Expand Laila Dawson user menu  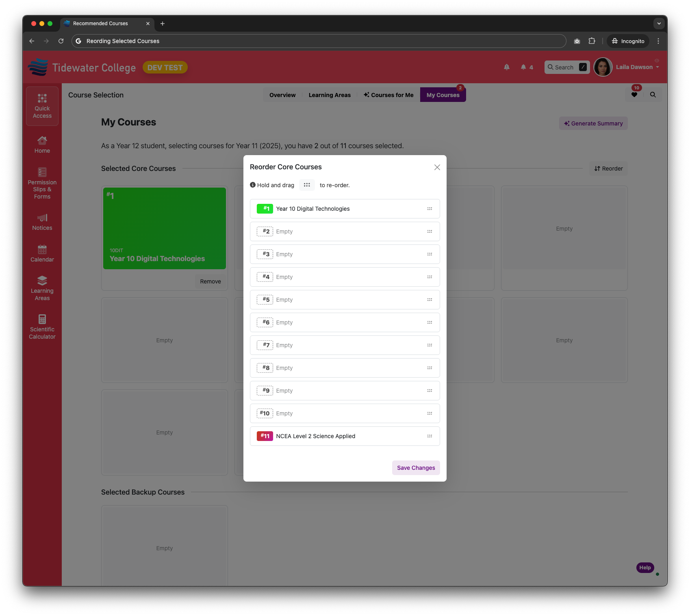pos(637,67)
